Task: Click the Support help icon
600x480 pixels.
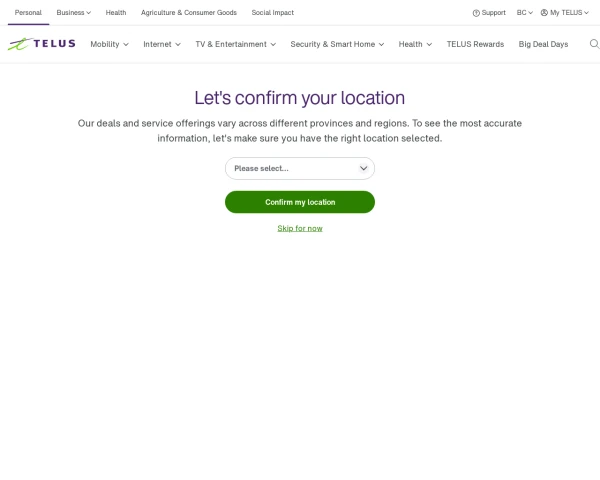Action: point(476,13)
